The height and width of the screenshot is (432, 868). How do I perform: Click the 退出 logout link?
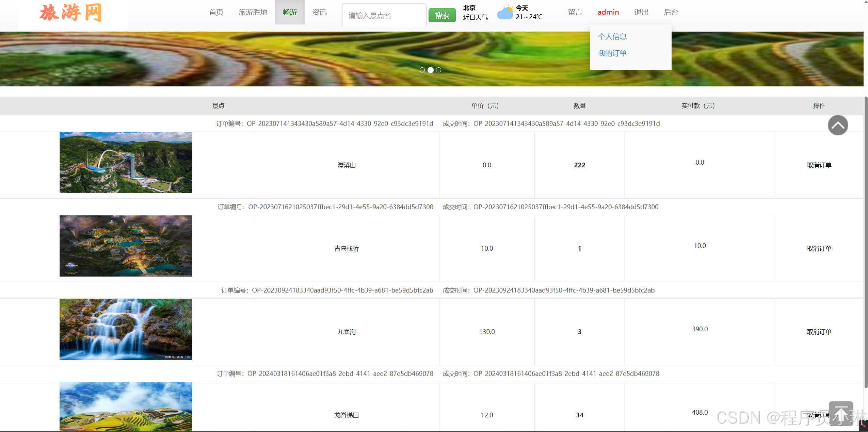coord(641,12)
